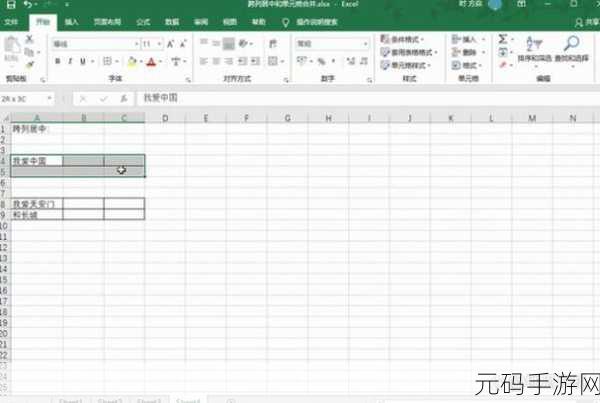Increase the cell indent

coord(255,61)
